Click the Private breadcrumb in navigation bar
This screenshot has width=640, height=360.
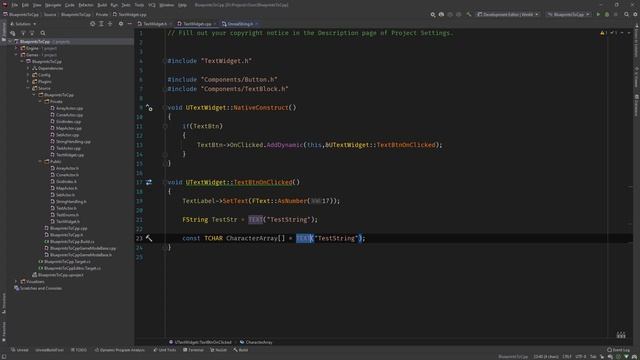click(x=102, y=14)
